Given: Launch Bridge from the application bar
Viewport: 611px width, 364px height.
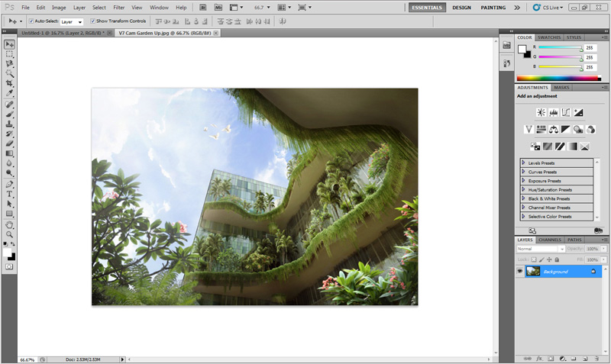Looking at the screenshot, I should [x=204, y=7].
